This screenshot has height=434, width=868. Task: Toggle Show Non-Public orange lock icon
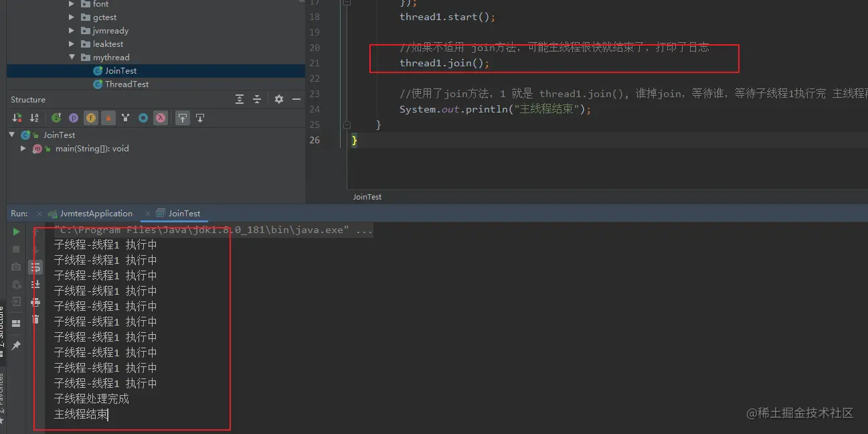pyautogui.click(x=108, y=118)
